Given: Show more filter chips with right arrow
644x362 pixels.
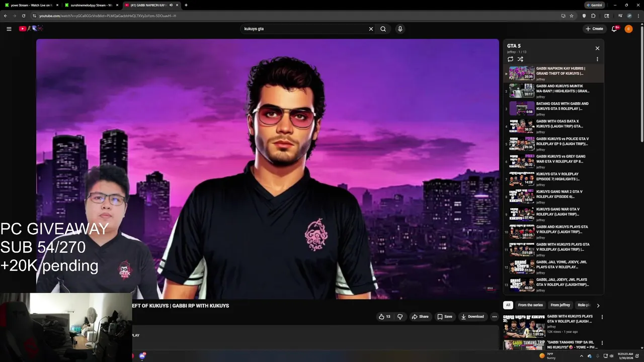Looking at the screenshot, I should tap(598, 305).
